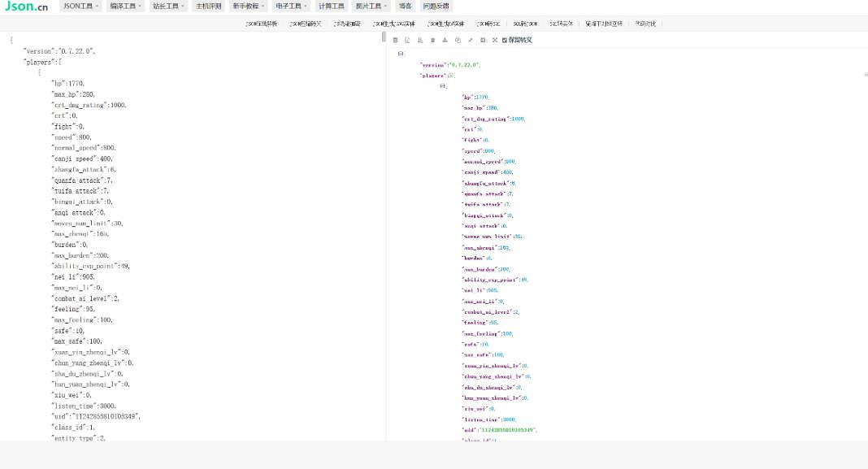This screenshot has height=469, width=868.
Task: Click the Json.cn site logo
Action: pyautogui.click(x=26, y=7)
